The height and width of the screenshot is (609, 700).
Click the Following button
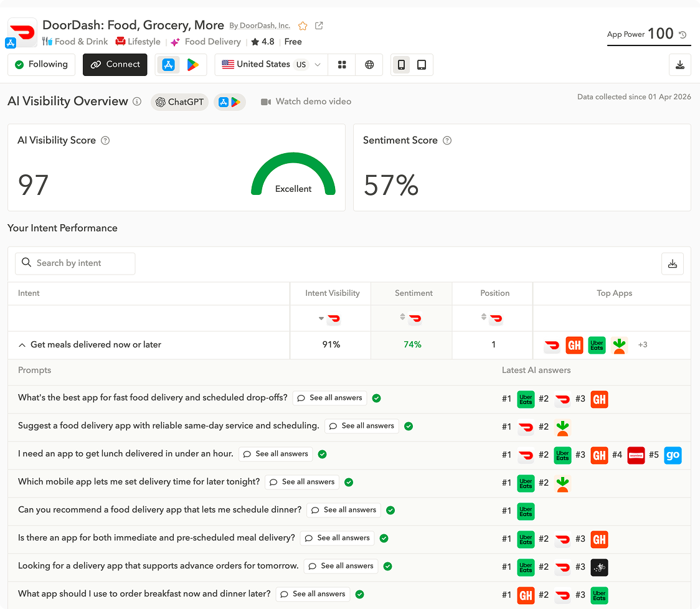tap(42, 65)
